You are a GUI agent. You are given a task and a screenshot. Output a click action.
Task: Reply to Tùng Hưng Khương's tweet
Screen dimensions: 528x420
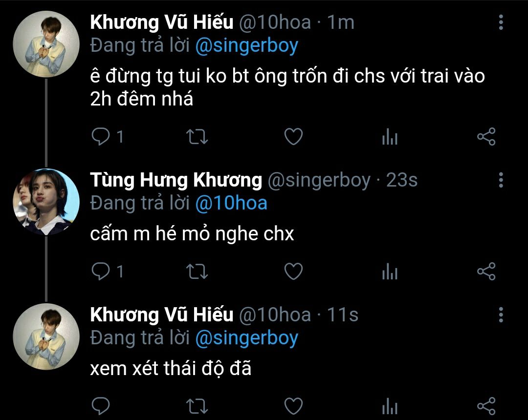(101, 272)
